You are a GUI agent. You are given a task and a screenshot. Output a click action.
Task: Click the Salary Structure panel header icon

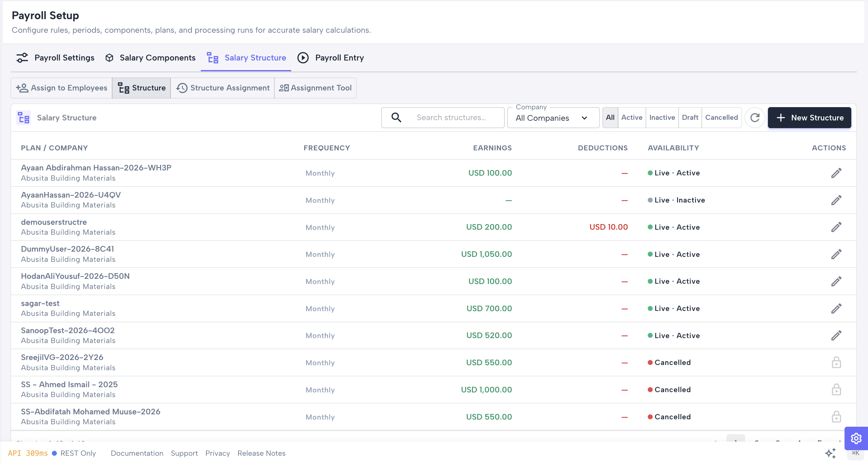click(23, 118)
